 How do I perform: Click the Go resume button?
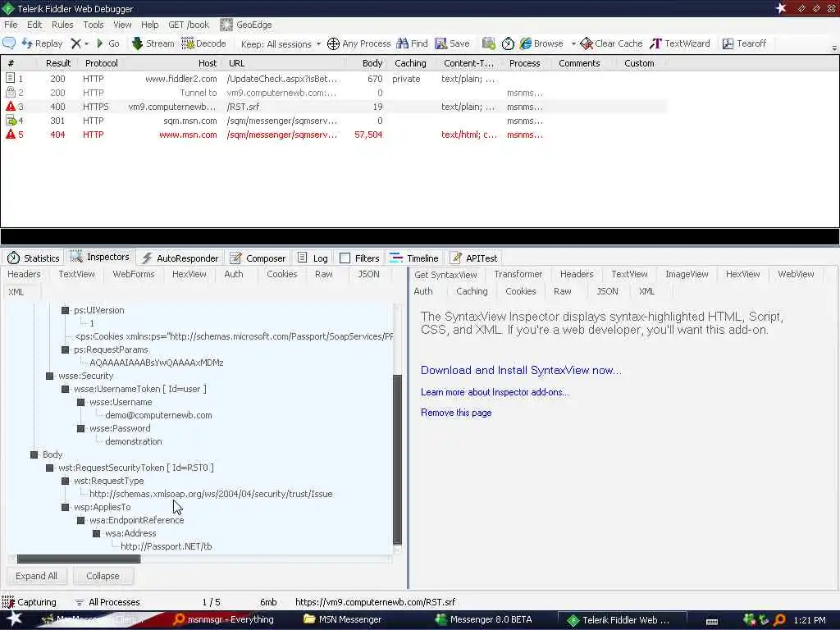(107, 43)
